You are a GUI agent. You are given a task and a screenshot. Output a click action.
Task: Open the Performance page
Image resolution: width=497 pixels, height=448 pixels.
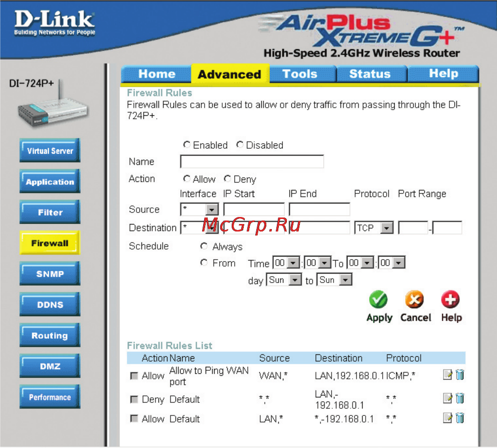coord(50,397)
